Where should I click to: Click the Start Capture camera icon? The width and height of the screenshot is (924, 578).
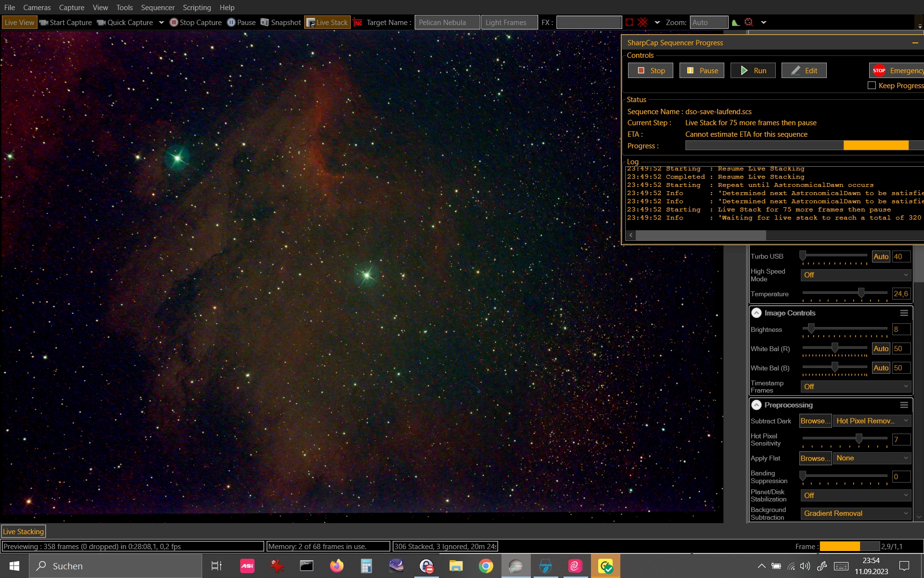[44, 23]
